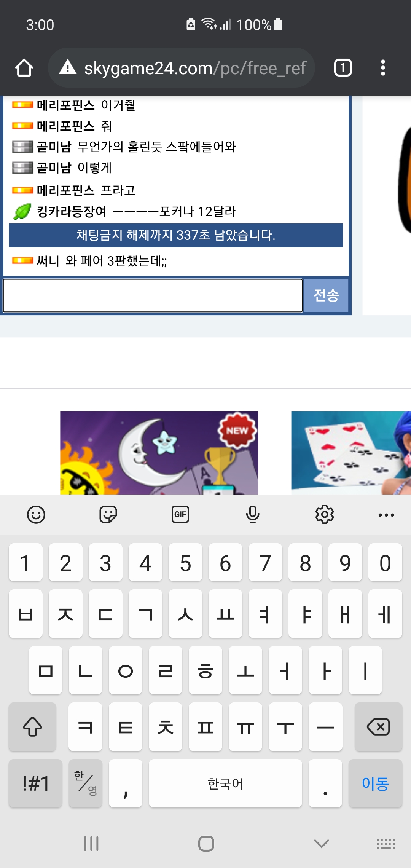Focus the chat message input field

point(153,295)
